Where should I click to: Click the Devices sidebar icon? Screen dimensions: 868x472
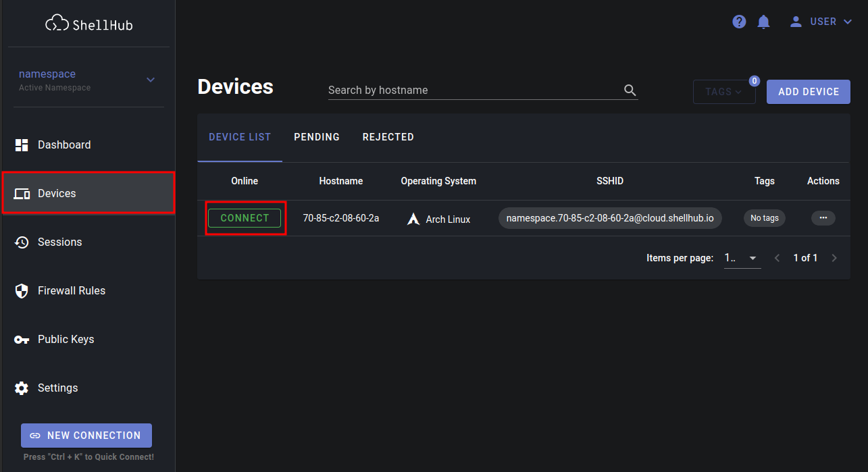[x=22, y=194]
